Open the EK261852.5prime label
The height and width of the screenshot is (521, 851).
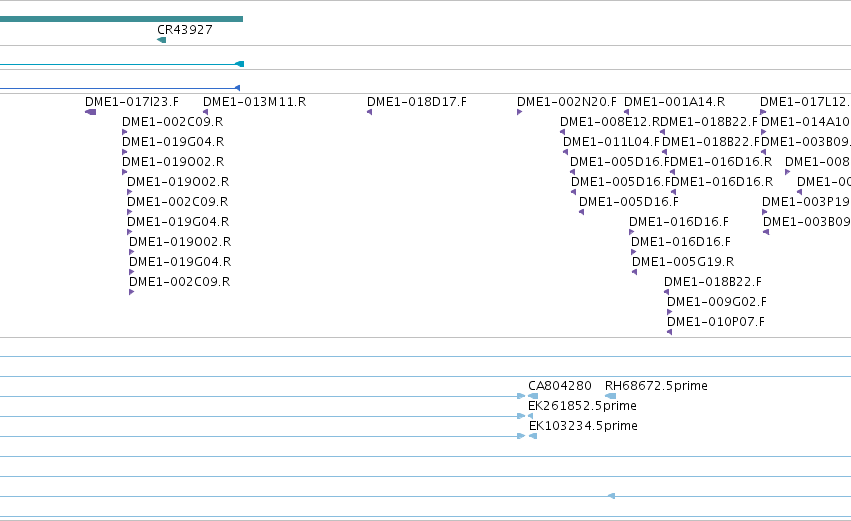click(582, 405)
